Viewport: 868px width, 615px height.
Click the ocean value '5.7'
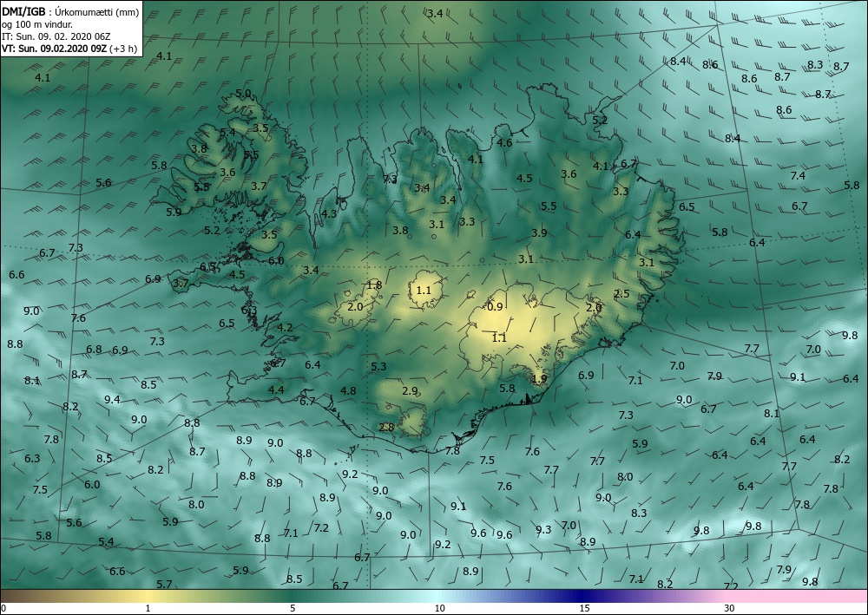(164, 584)
